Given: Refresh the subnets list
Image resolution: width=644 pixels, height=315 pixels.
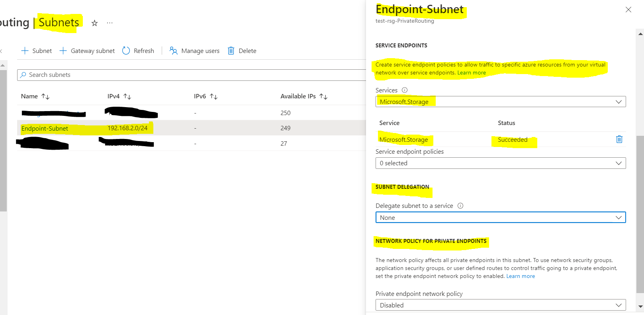Looking at the screenshot, I should (138, 51).
